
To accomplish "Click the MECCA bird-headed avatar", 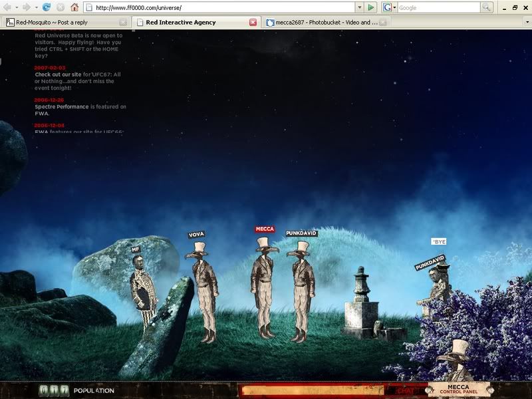I will click(264, 286).
